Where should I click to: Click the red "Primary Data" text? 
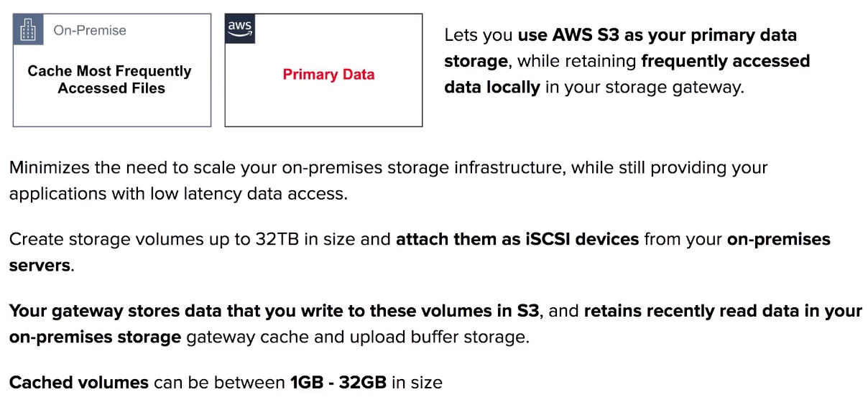tap(328, 75)
